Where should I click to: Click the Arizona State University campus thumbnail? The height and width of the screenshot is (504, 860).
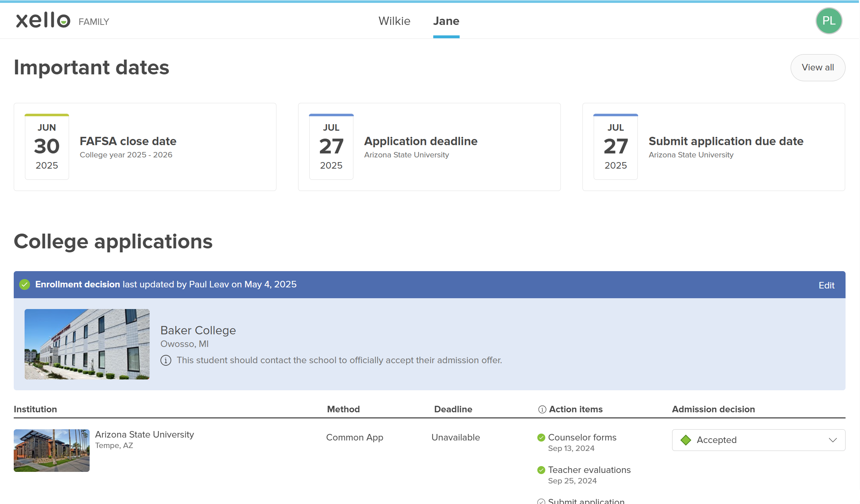pos(52,451)
